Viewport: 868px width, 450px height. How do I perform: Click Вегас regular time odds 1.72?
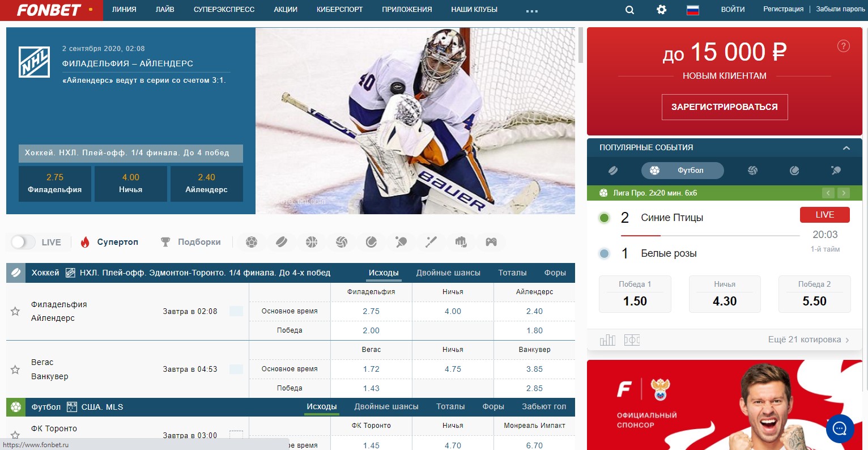(x=371, y=369)
